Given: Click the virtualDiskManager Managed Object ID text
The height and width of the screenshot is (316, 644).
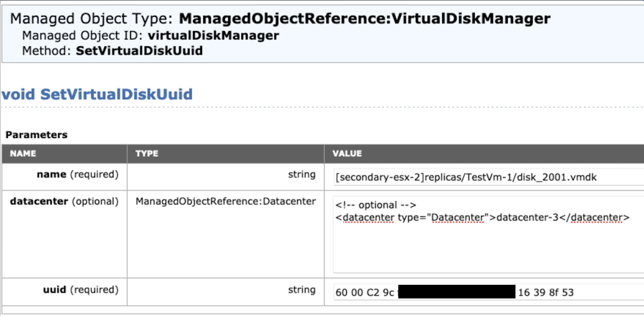Looking at the screenshot, I should [213, 35].
